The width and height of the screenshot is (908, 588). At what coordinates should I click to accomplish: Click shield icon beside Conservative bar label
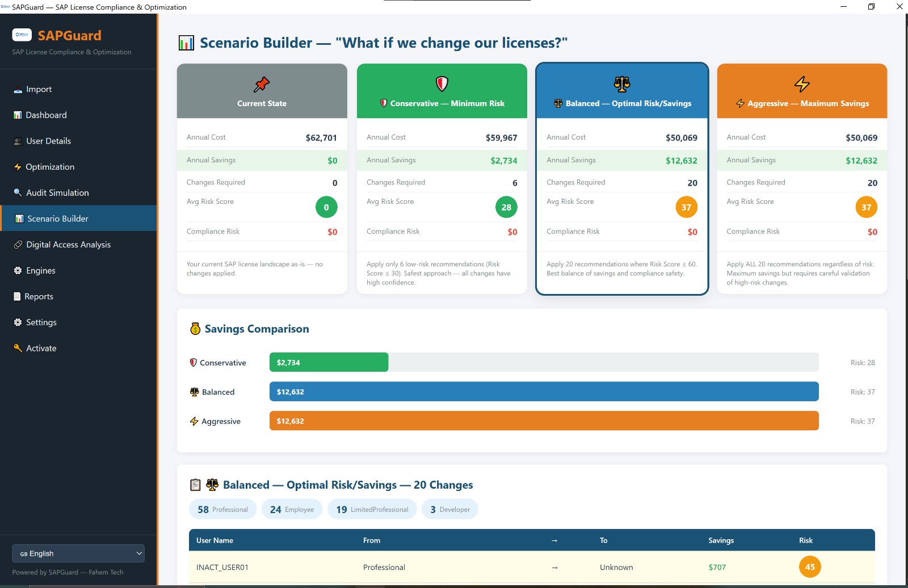[194, 363]
